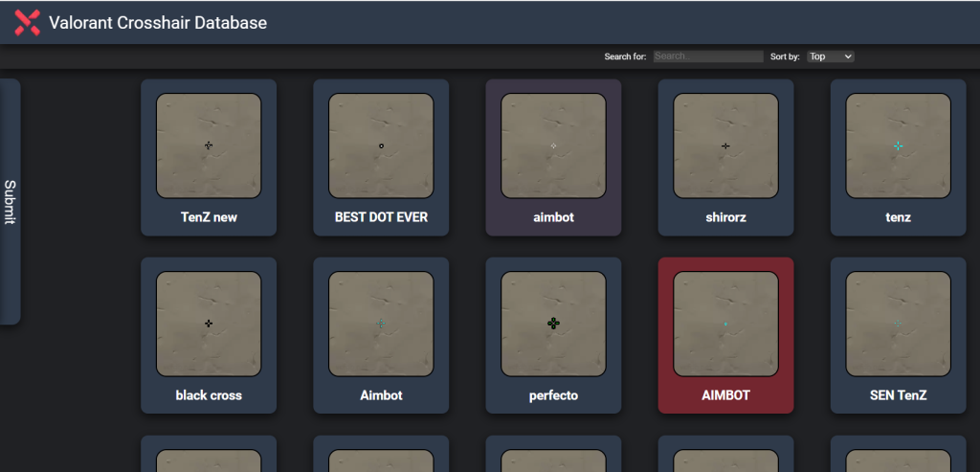Open the Valorant Crosshair Database title link

click(x=158, y=23)
